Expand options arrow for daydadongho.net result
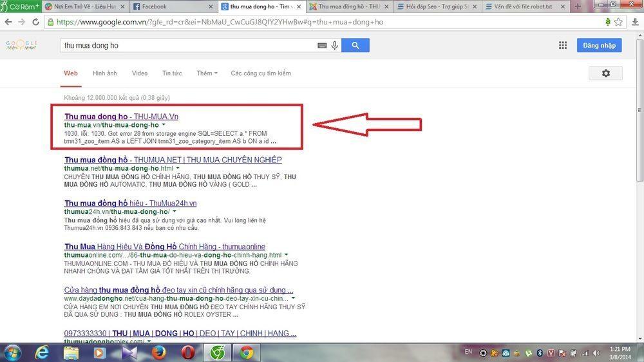The width and height of the screenshot is (644, 362). coord(293,298)
